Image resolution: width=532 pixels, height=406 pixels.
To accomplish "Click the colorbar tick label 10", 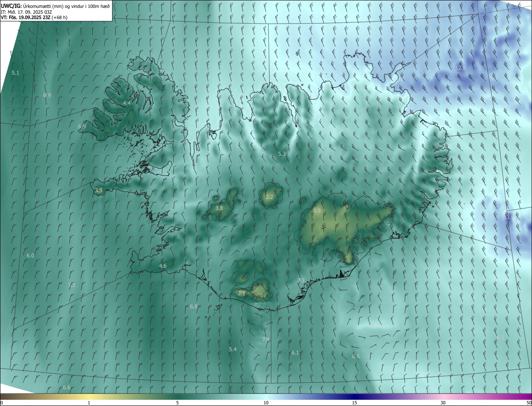I will tap(266, 403).
